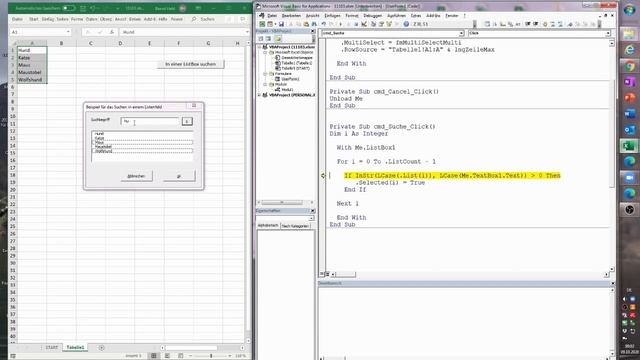Viewport: 640px width, 360px height.
Task: Click the Excel formula bar showing Hund
Action: pyautogui.click(x=182, y=32)
